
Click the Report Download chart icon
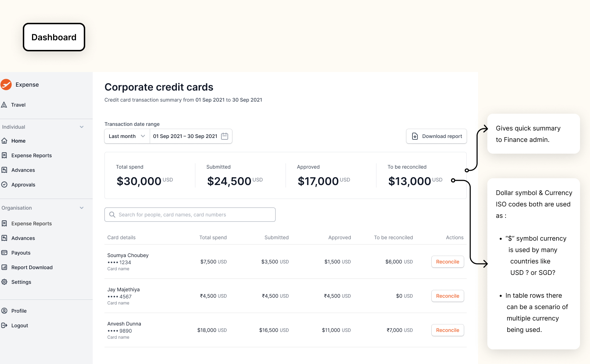click(4, 267)
